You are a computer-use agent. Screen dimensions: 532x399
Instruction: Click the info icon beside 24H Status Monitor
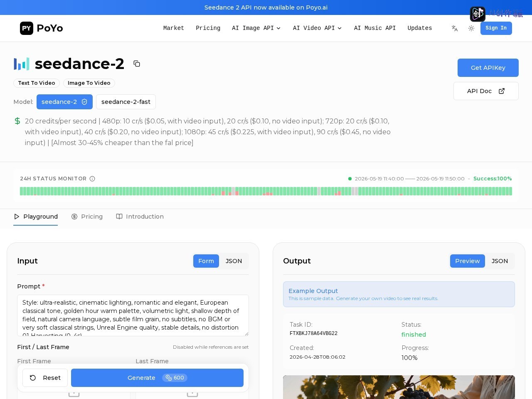(92, 179)
